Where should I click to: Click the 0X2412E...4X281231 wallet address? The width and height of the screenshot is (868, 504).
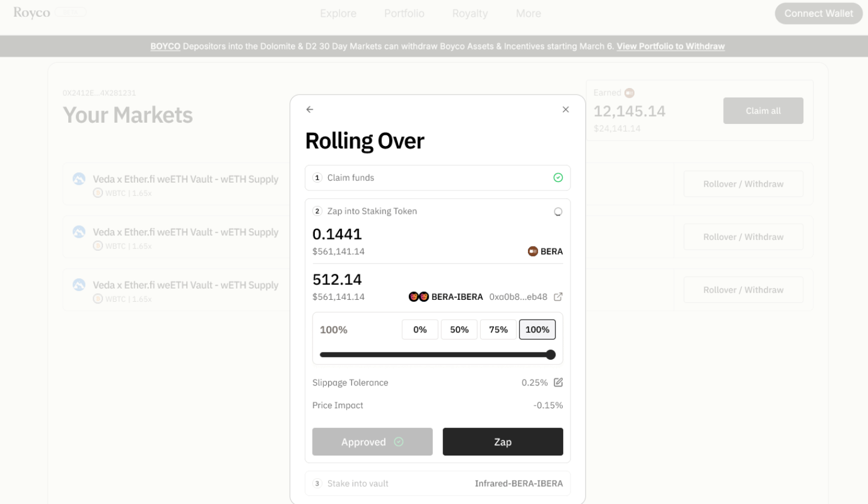click(x=99, y=93)
